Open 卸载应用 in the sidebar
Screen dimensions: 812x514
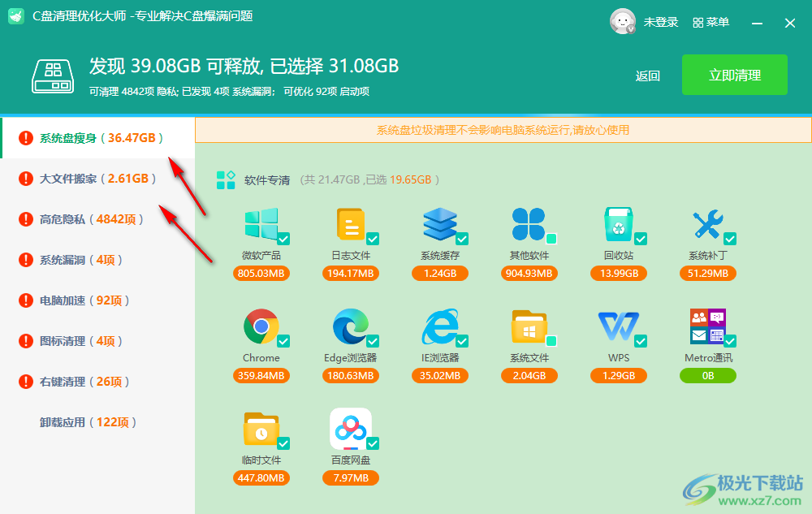[88, 422]
